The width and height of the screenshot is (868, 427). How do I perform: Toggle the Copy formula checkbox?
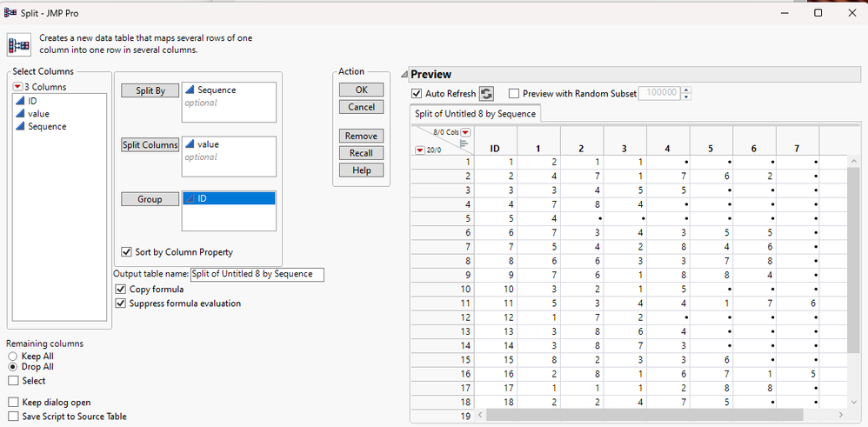(x=120, y=289)
